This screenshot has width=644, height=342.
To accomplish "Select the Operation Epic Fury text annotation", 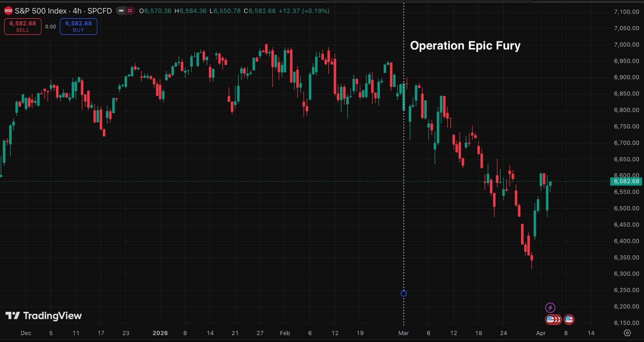I will point(465,46).
